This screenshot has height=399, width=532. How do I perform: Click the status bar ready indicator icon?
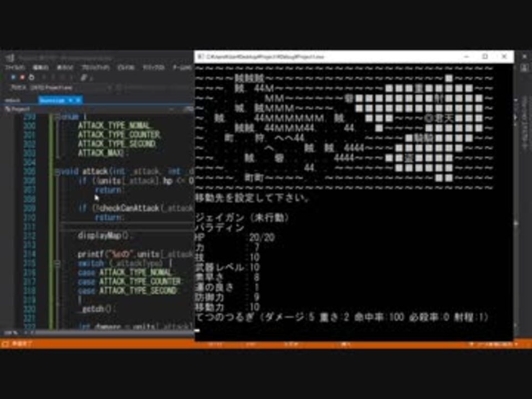(5, 344)
